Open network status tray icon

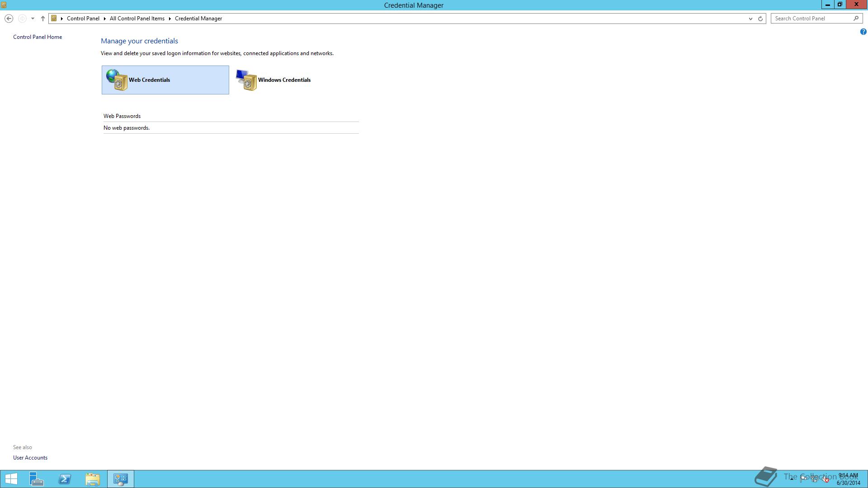tap(815, 479)
